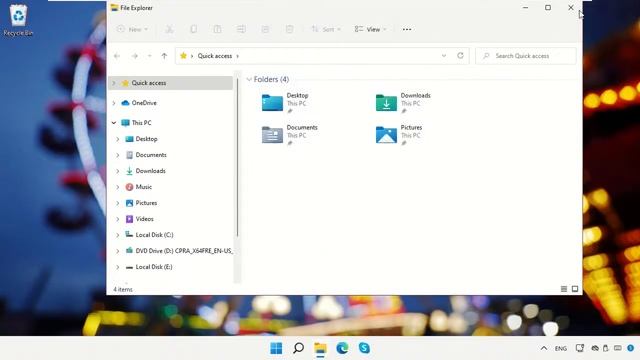This screenshot has width=640, height=360.
Task: Select Desktop under This PC
Action: [146, 139]
